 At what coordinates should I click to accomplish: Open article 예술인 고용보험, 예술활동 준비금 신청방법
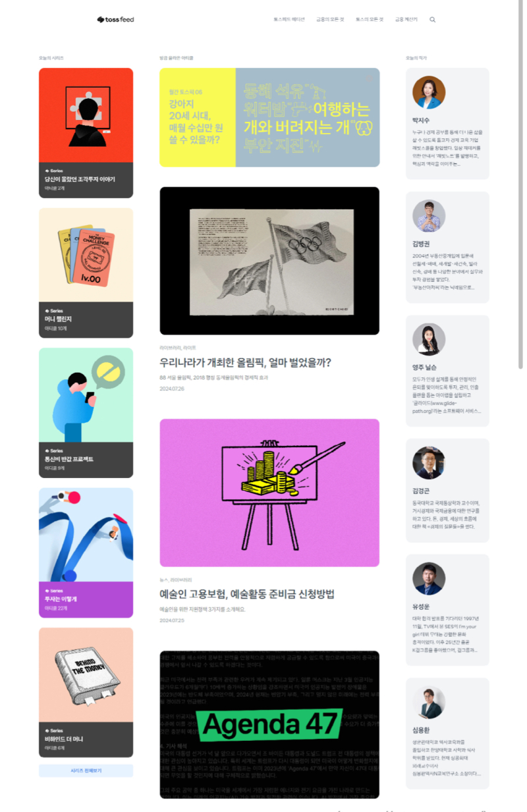[247, 594]
